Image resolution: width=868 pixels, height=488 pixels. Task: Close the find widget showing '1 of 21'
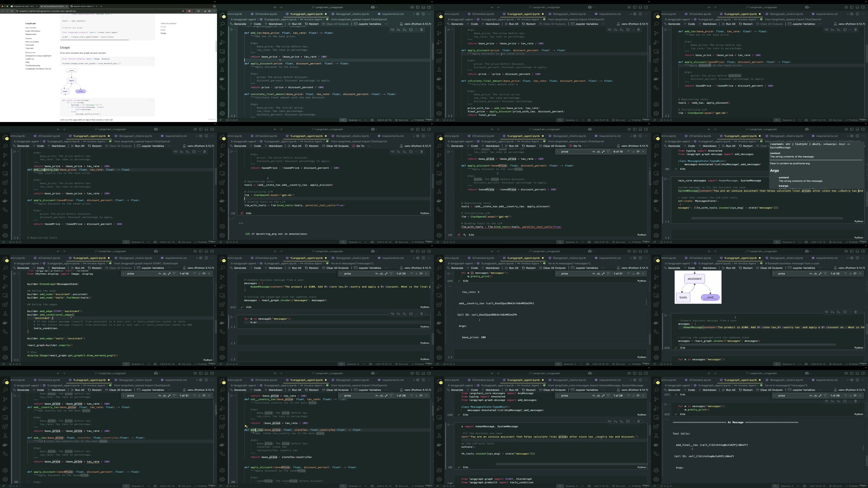(x=643, y=274)
